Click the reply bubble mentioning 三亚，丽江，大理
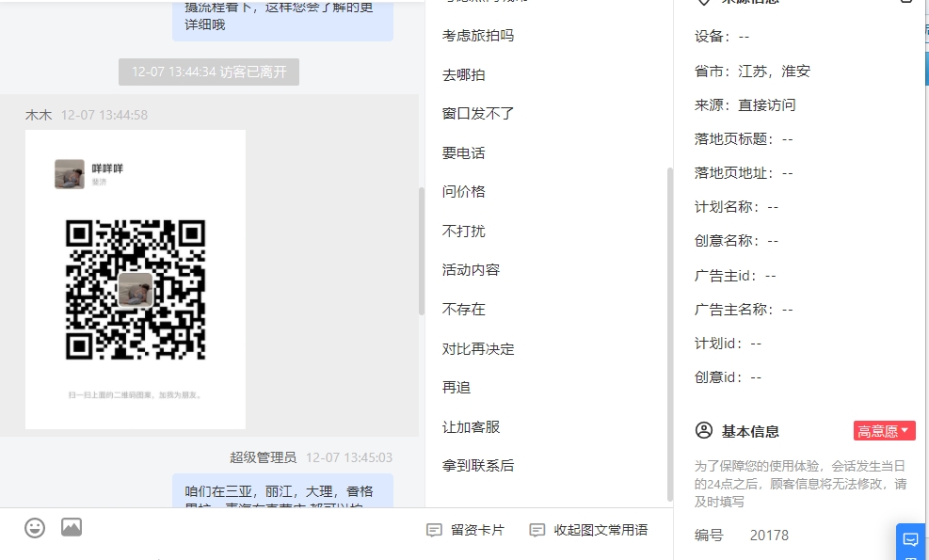 [x=282, y=490]
